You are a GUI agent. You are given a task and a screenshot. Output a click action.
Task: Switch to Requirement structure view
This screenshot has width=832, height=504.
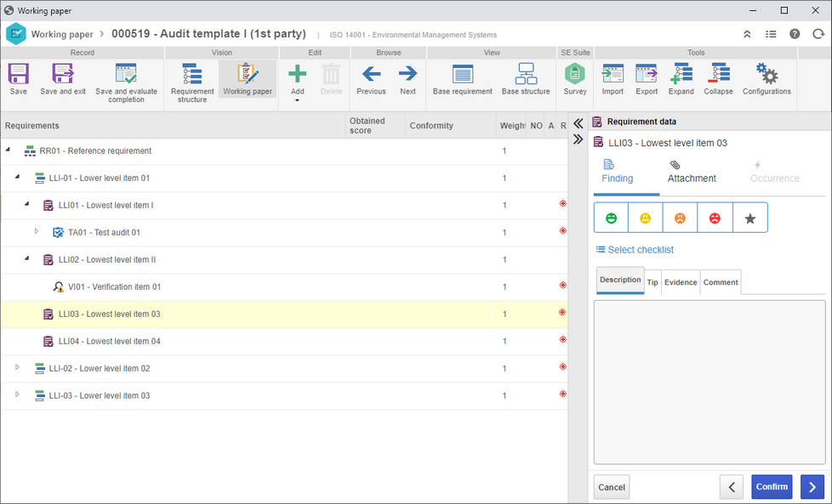click(x=192, y=82)
